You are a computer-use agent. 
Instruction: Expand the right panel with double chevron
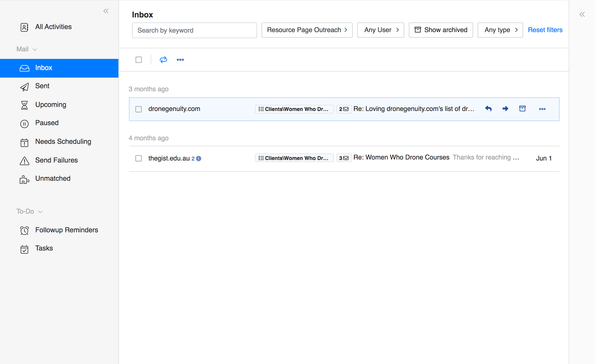point(582,14)
